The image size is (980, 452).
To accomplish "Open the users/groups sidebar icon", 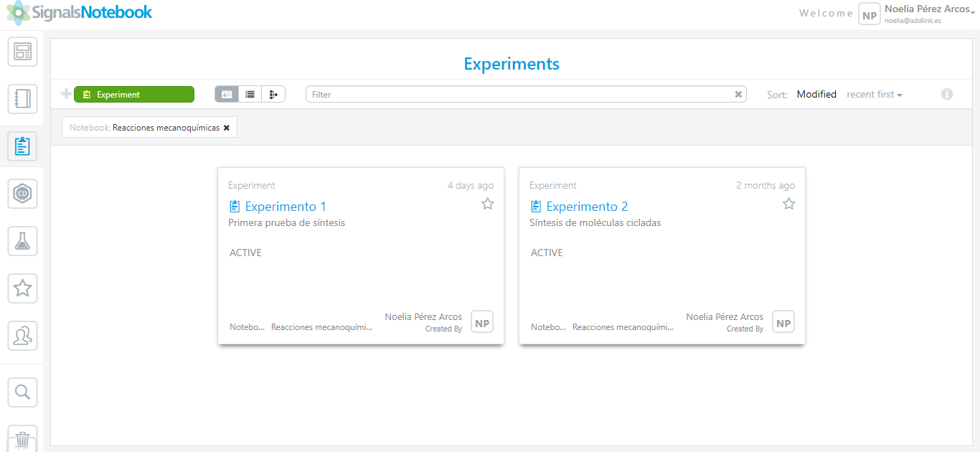I will pyautogui.click(x=22, y=335).
